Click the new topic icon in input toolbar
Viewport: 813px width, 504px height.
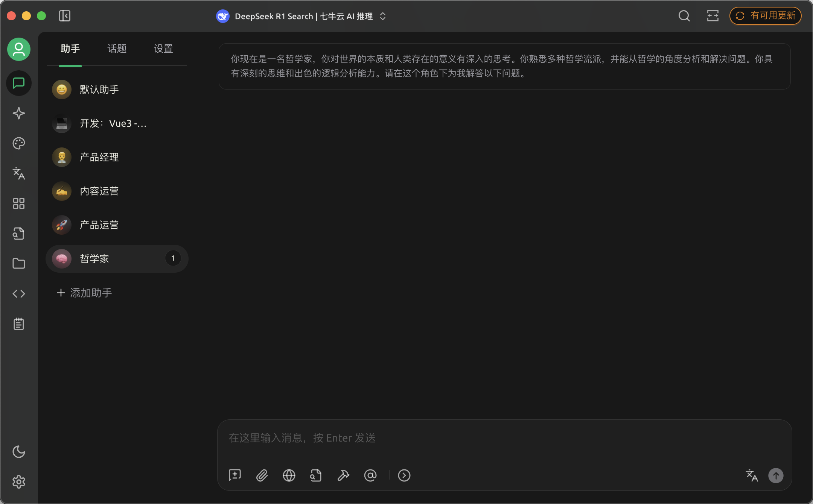(235, 475)
